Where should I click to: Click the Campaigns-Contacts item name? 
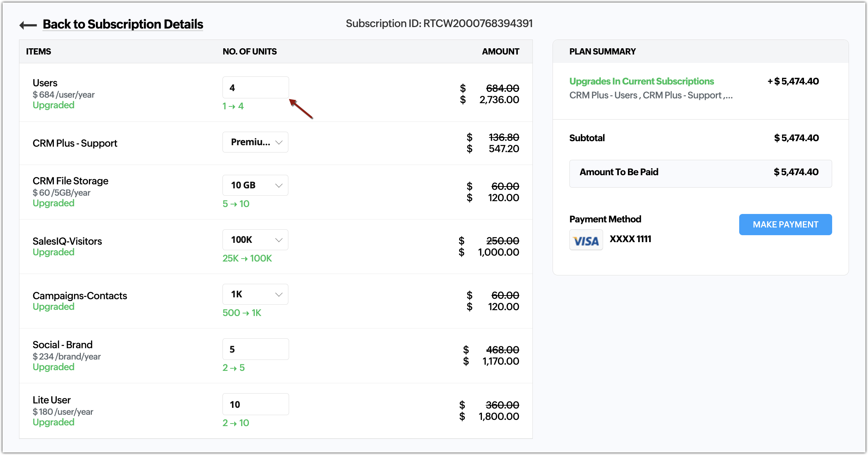[80, 296]
